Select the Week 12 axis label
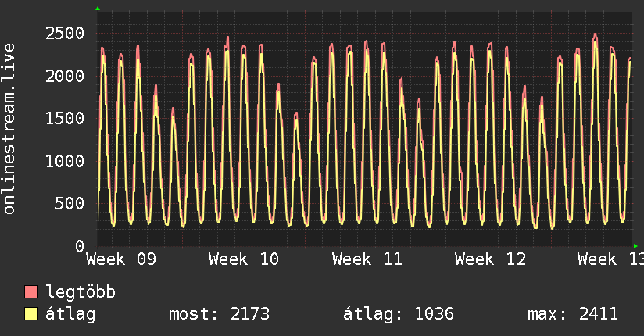The width and height of the screenshot is (644, 336). 490,259
